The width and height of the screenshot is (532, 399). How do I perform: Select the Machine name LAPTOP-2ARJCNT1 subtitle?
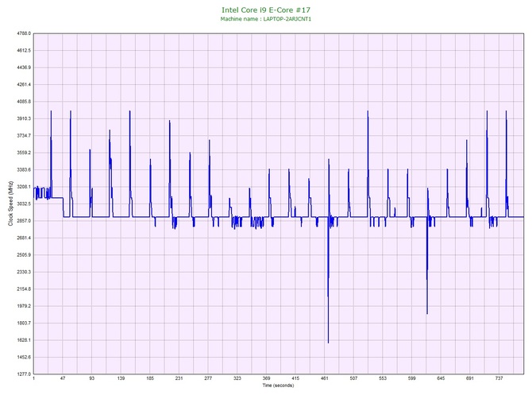tap(266, 19)
